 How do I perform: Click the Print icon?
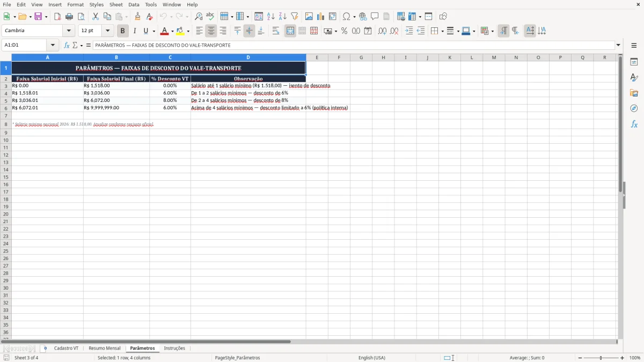point(69,17)
